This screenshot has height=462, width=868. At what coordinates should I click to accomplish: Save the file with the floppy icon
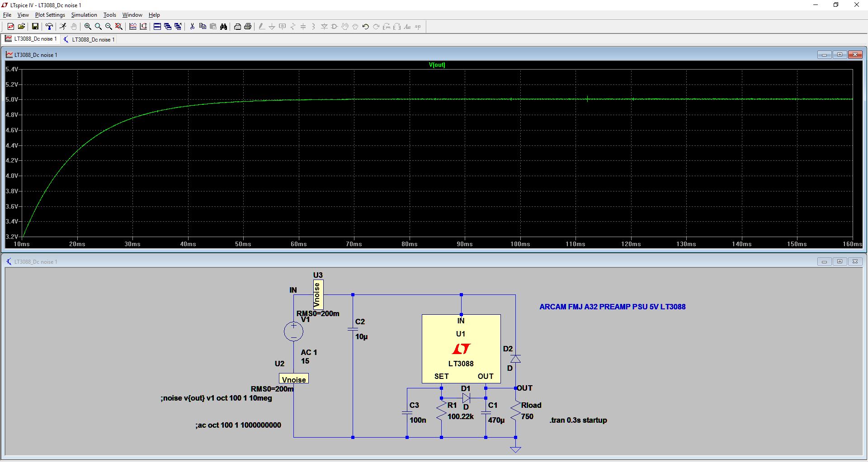[x=35, y=27]
